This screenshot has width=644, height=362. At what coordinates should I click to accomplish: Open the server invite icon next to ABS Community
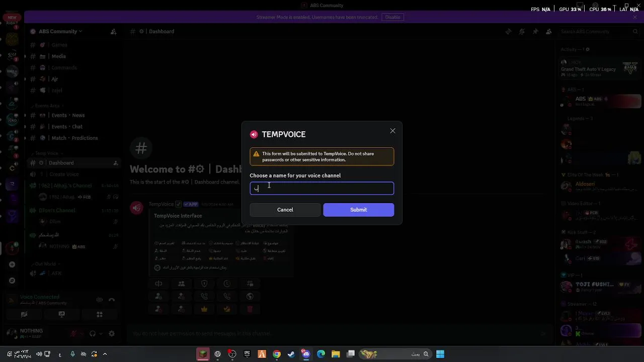pyautogui.click(x=113, y=31)
